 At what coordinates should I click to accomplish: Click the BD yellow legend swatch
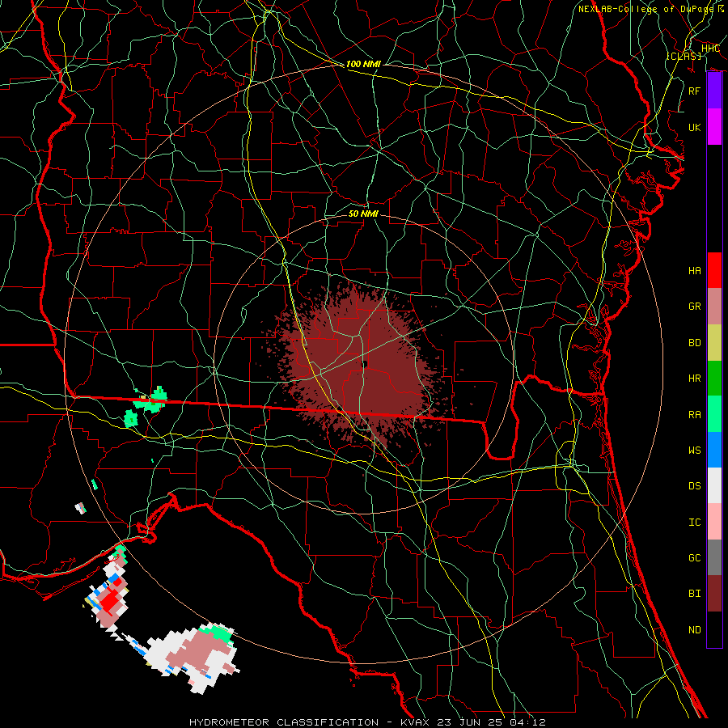click(x=714, y=343)
